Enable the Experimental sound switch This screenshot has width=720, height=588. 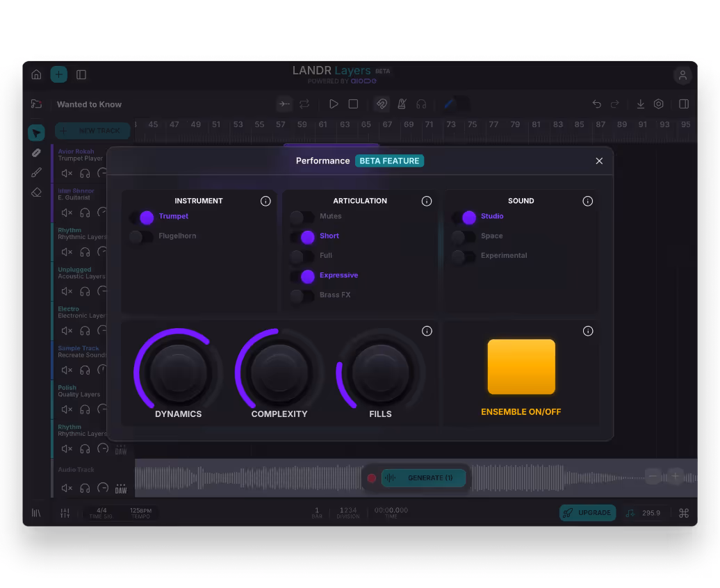[464, 256]
